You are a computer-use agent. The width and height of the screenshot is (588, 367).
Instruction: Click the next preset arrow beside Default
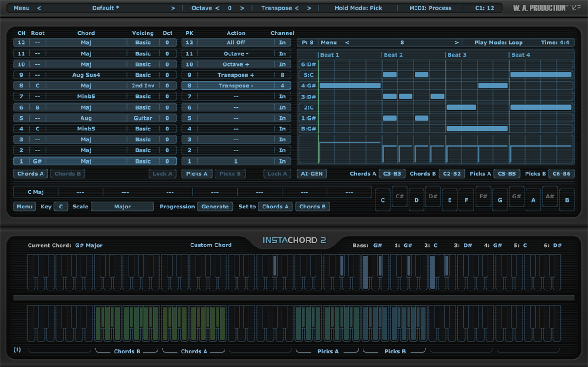click(172, 8)
